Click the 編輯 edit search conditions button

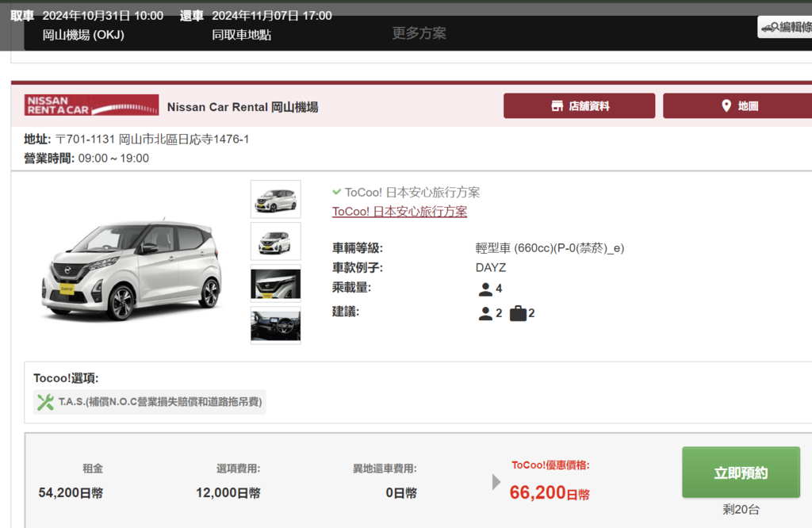tap(785, 27)
